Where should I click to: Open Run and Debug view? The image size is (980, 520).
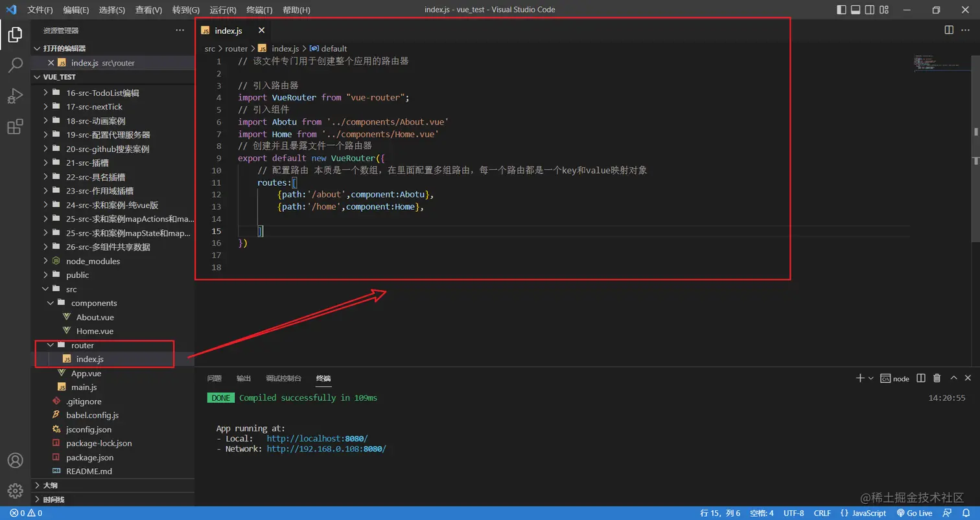tap(15, 96)
